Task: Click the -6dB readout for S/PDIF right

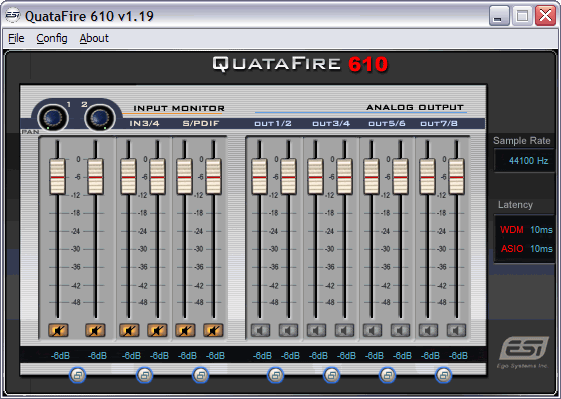Action: pos(215,356)
